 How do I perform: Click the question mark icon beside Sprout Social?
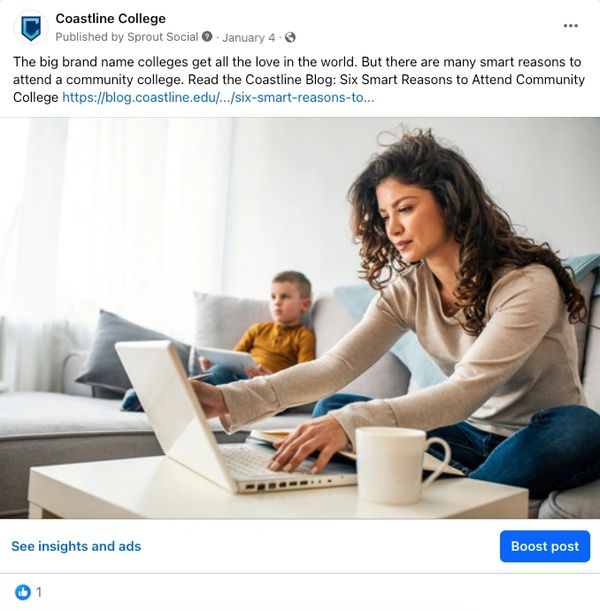click(x=207, y=37)
